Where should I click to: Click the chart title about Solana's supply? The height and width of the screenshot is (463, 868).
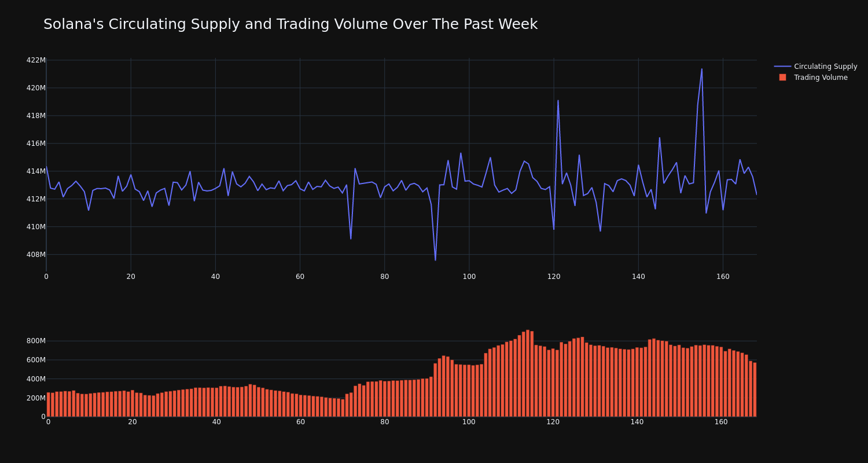290,24
